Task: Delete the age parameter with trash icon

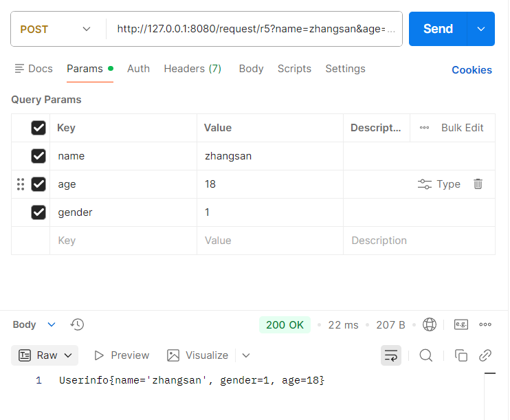Action: (478, 184)
